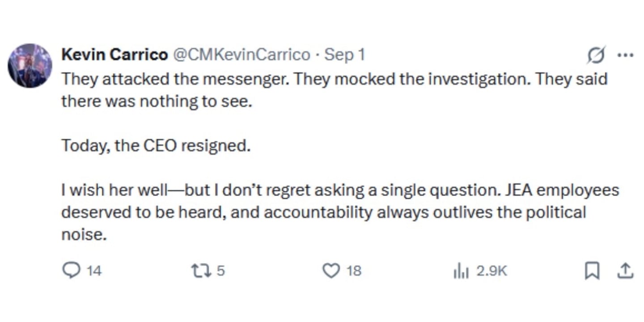Open the three-dot more options menu

[x=625, y=55]
